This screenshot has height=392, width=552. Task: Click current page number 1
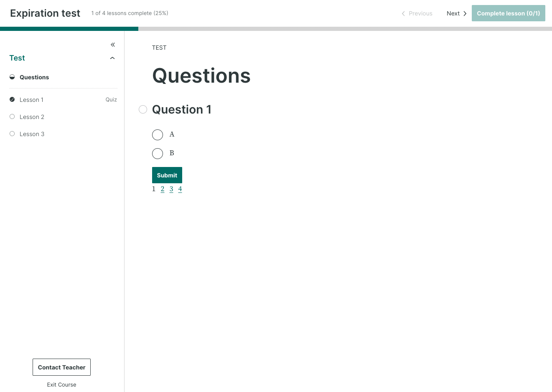coord(154,189)
